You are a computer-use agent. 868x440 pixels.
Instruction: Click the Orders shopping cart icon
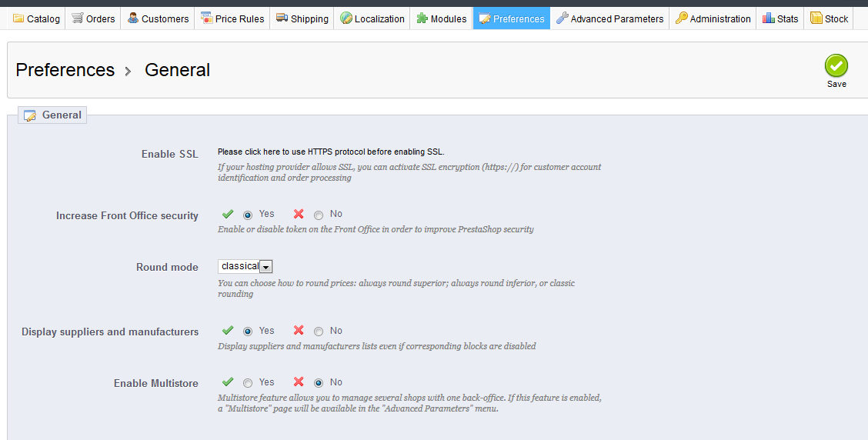pos(78,18)
